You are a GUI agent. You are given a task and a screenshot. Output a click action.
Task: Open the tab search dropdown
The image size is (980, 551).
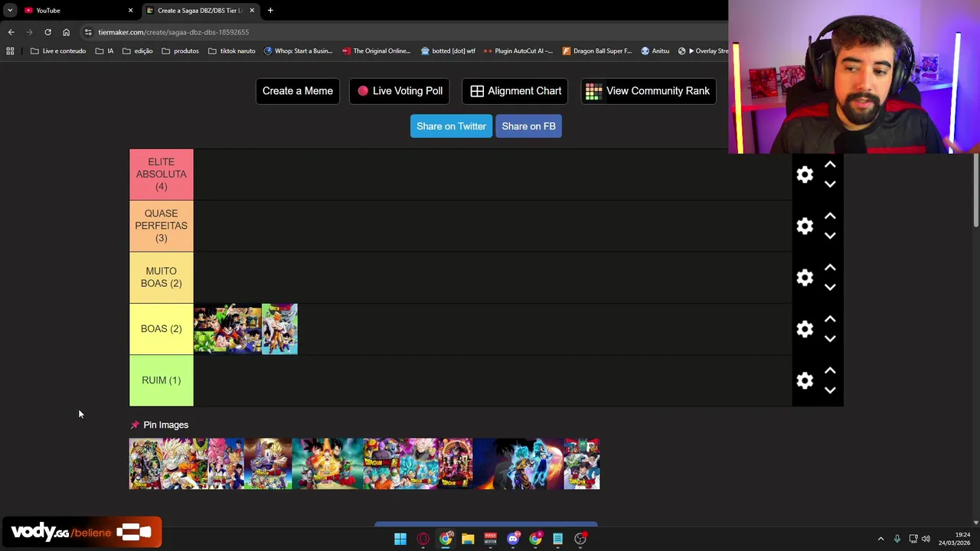(x=10, y=11)
